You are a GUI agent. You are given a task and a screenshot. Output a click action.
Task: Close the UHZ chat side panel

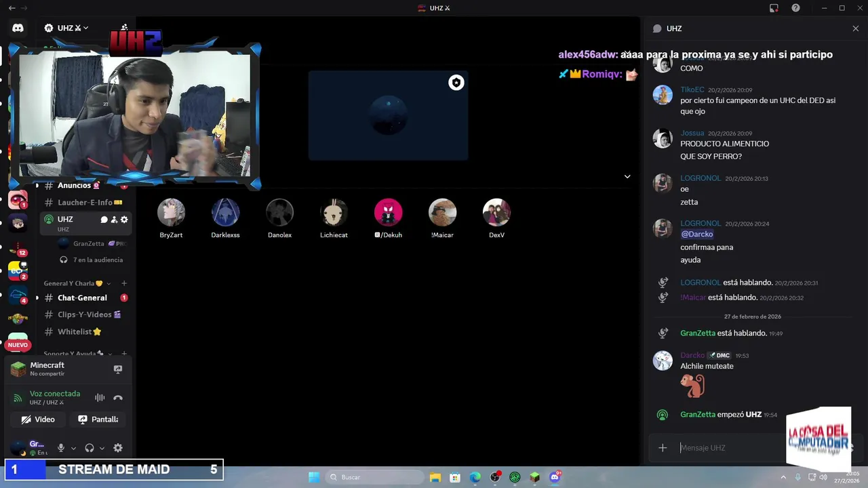point(856,28)
